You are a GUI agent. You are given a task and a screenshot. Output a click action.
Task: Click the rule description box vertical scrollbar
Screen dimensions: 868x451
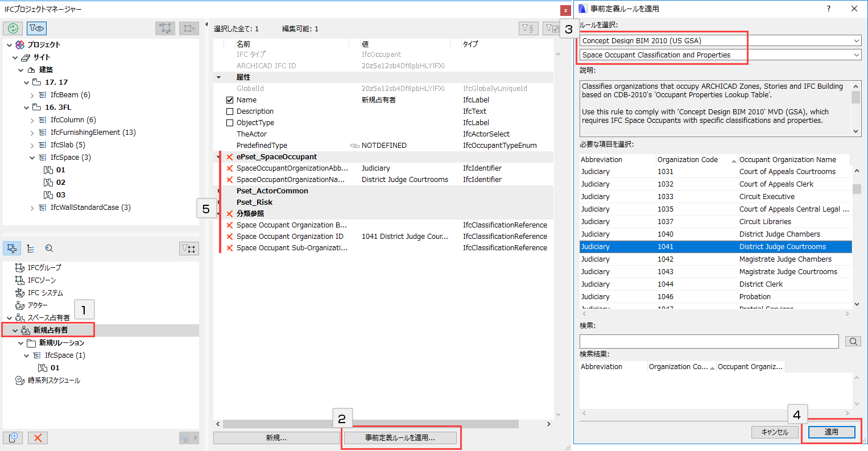click(x=856, y=109)
